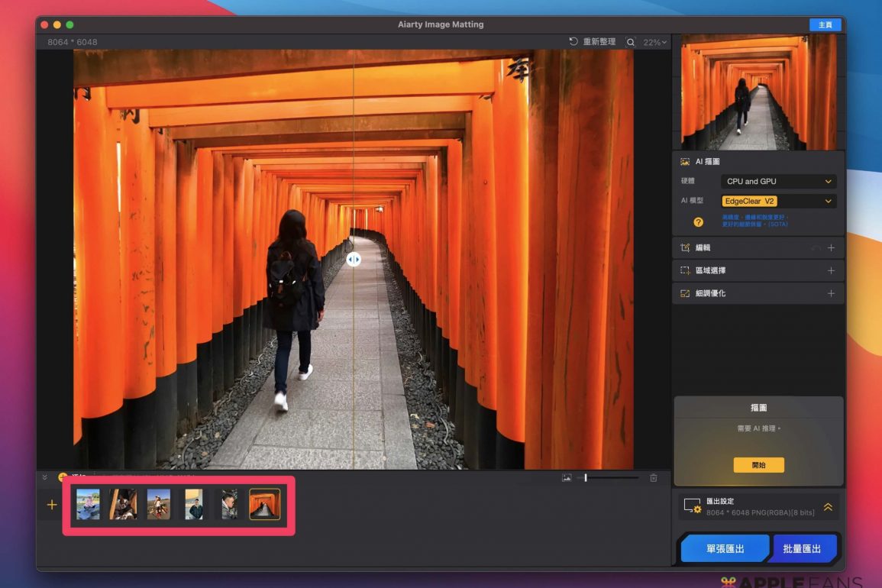Expand the 匯出設定 export settings chevron
The height and width of the screenshot is (588, 882).
(x=828, y=507)
